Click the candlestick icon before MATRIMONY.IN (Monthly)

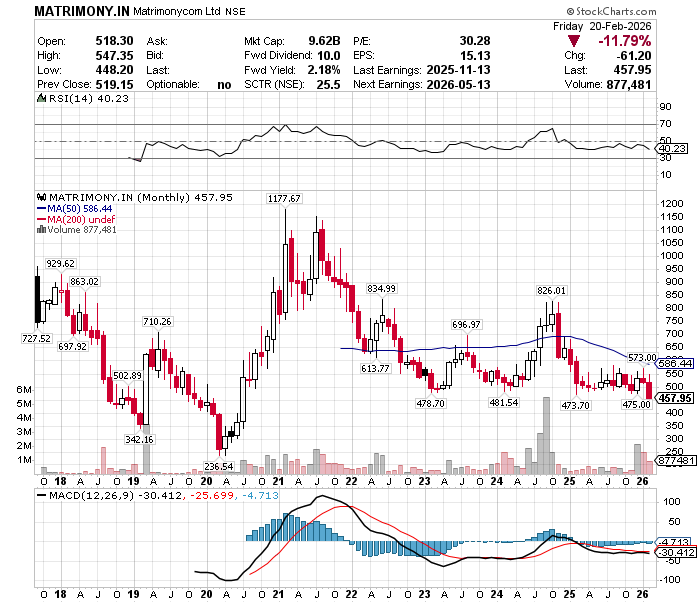pos(42,197)
